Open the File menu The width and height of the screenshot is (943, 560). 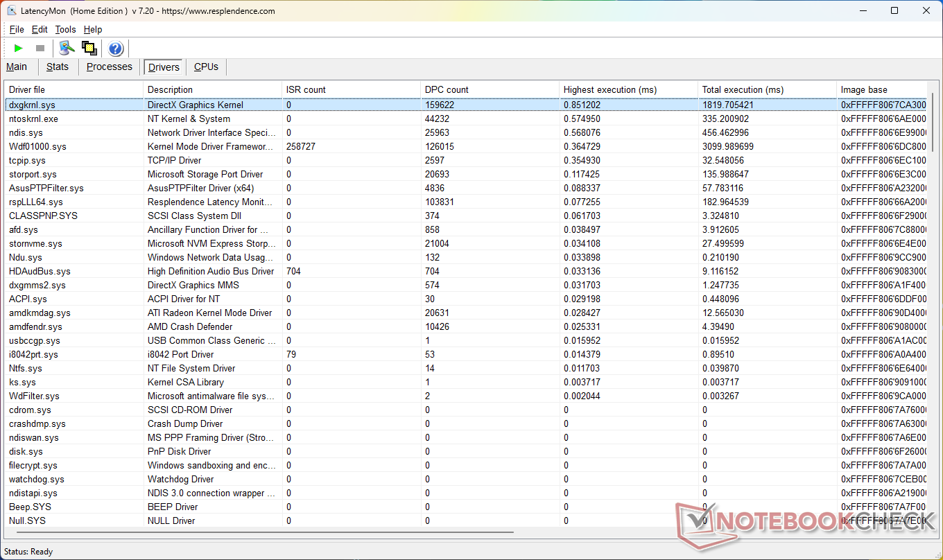click(17, 29)
